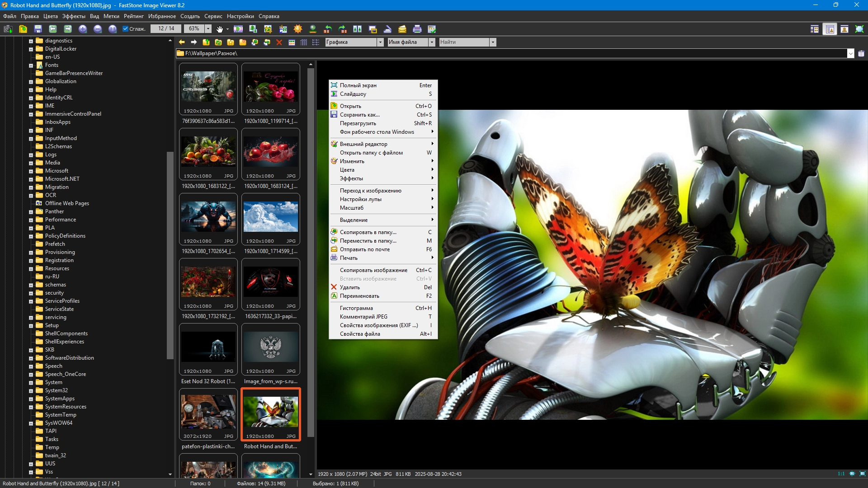Click the crop tool toolbar icon
The image size is (868, 488).
268,29
